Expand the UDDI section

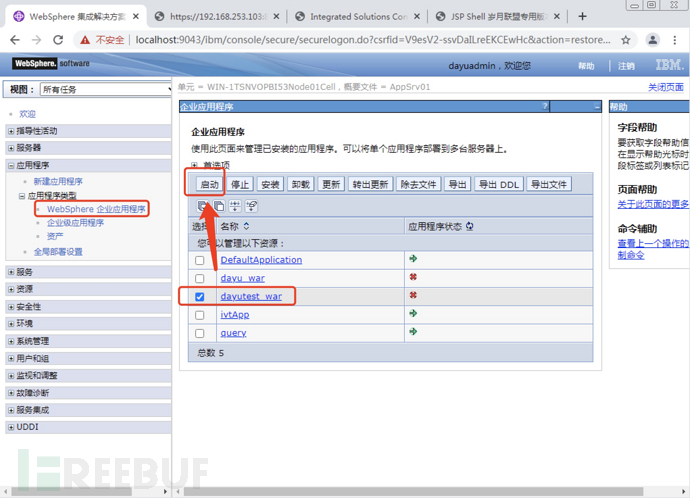click(x=11, y=427)
